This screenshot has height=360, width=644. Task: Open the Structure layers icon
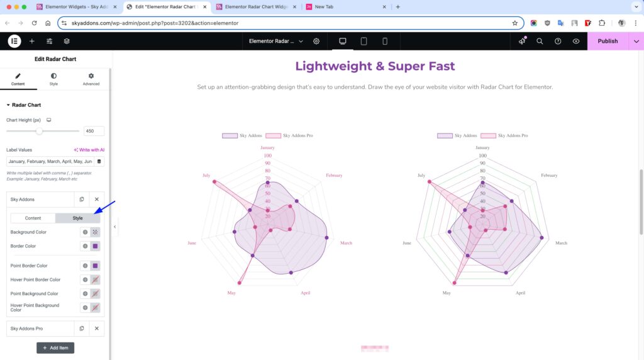[x=67, y=41]
